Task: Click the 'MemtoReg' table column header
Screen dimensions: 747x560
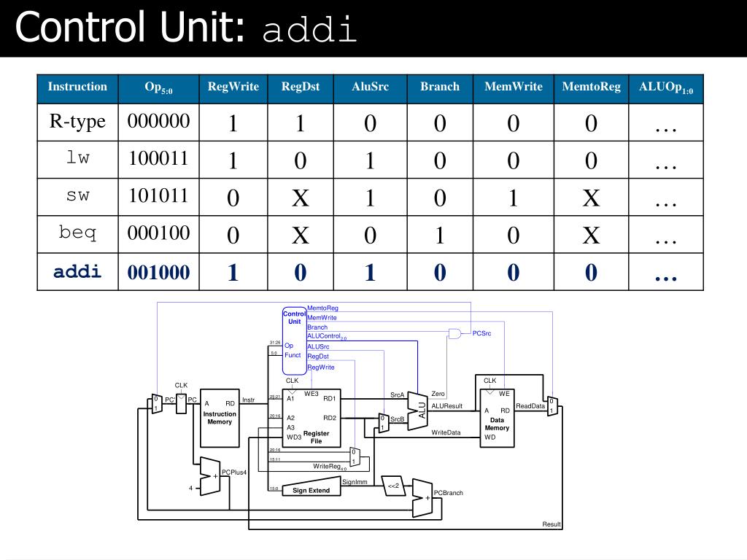Action: [x=591, y=89]
